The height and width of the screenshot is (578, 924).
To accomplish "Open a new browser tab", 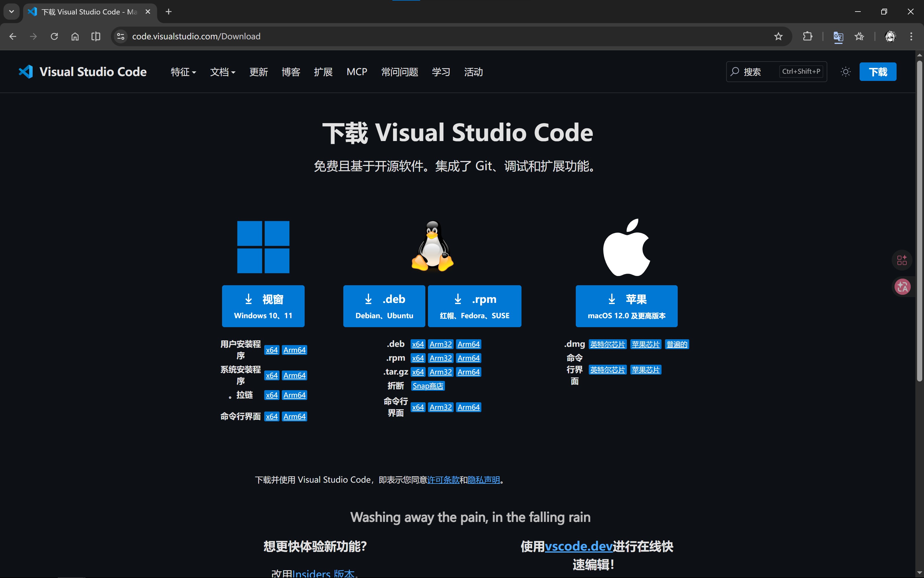I will point(168,12).
